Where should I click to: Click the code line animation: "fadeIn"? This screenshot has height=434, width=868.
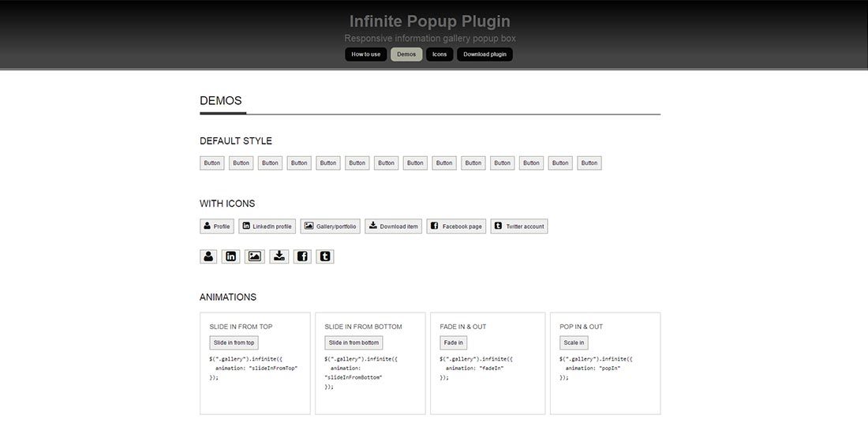click(x=474, y=369)
